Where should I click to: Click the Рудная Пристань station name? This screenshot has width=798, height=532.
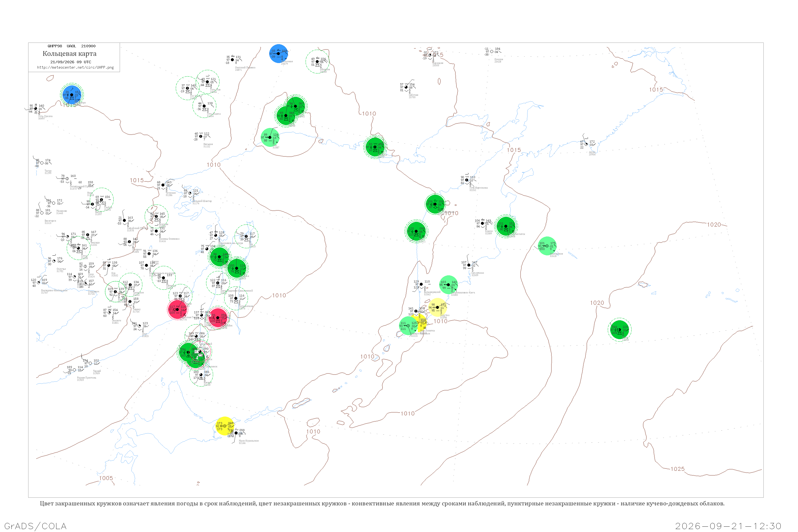coord(86,378)
